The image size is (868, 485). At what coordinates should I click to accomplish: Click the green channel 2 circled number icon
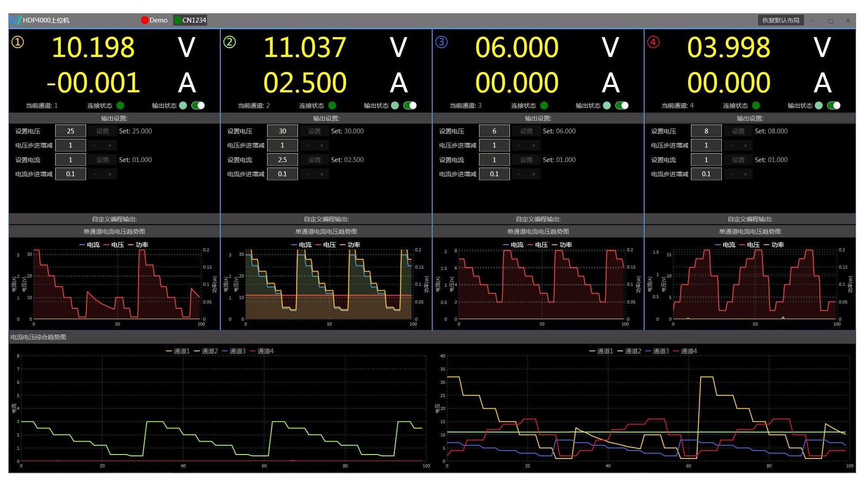pos(230,42)
